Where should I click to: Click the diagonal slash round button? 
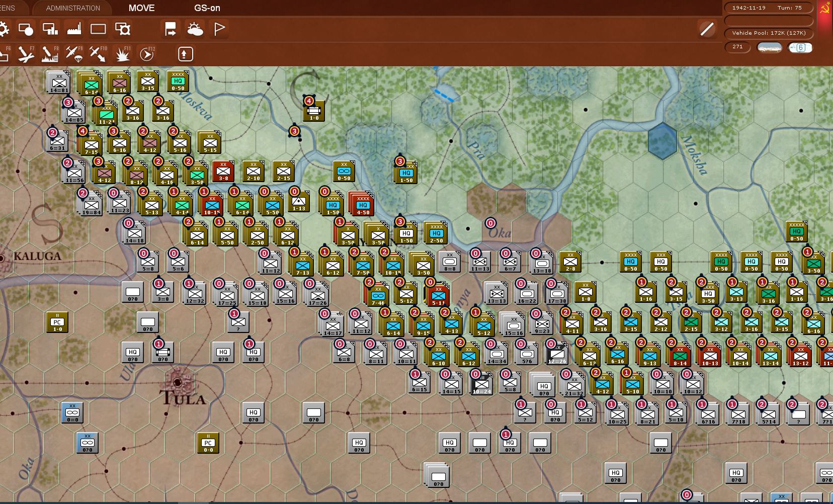pos(707,29)
